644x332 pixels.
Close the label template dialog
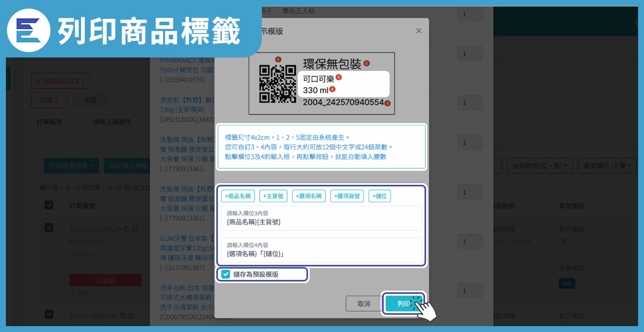coord(419,31)
